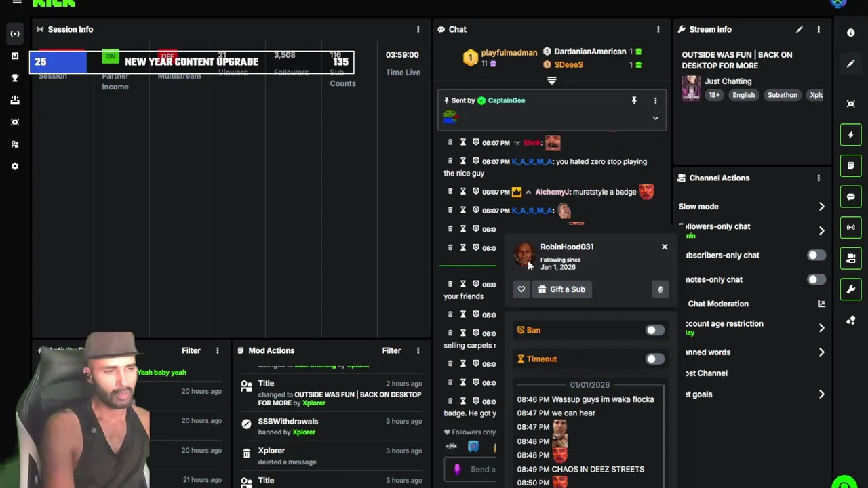The width and height of the screenshot is (868, 488).
Task: Toggle Ban switch for RobinHood031
Action: coord(654,330)
